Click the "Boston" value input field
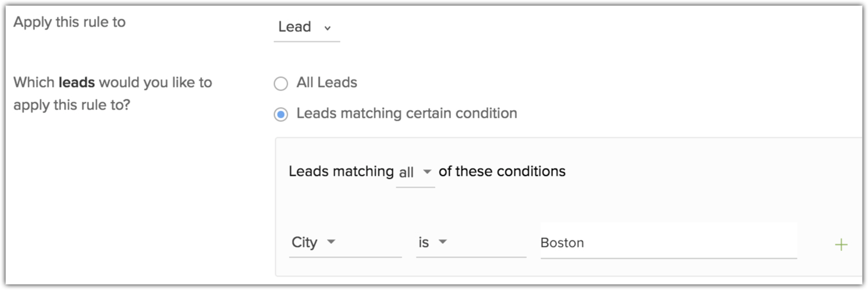 (668, 243)
